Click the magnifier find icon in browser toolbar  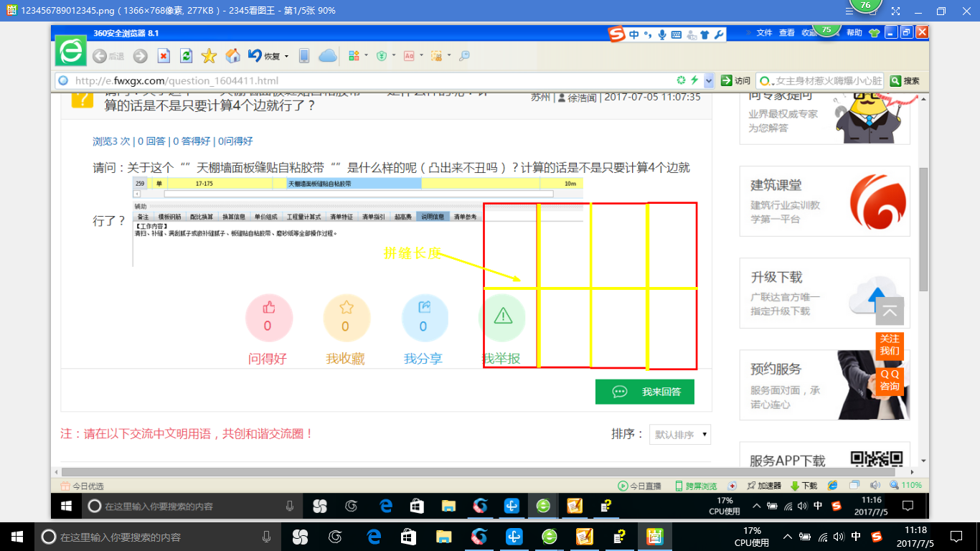(464, 56)
